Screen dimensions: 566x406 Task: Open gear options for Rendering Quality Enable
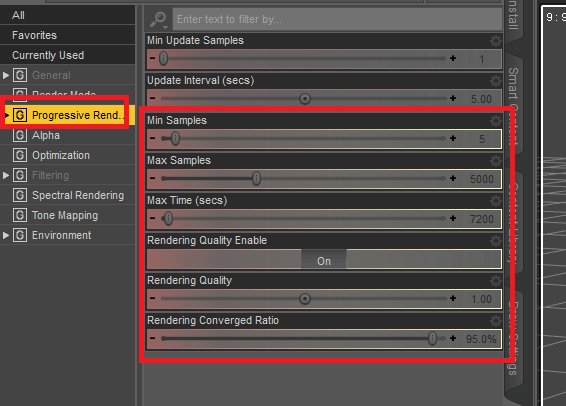pos(496,241)
